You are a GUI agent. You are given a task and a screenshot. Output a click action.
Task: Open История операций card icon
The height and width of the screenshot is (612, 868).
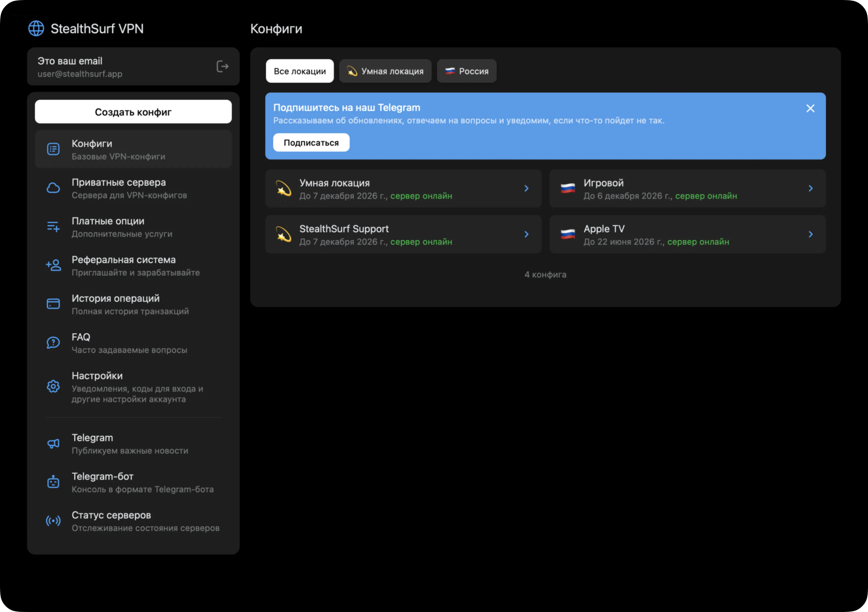pos(53,304)
